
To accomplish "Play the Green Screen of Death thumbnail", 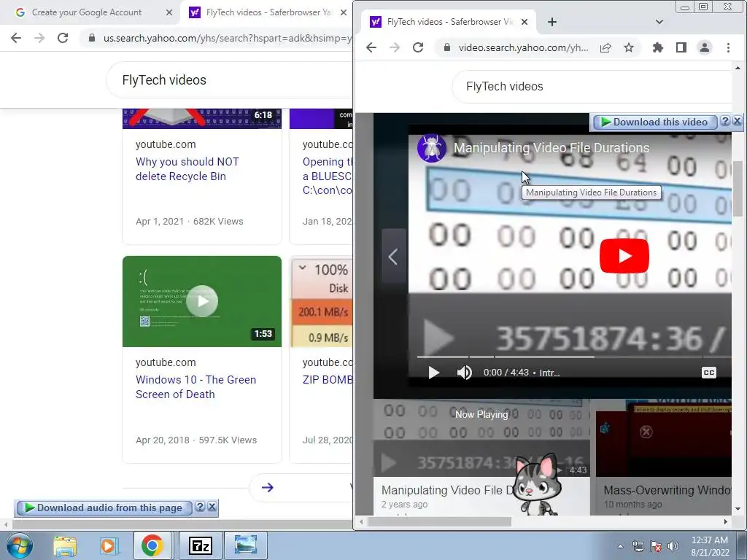I will 202,301.
